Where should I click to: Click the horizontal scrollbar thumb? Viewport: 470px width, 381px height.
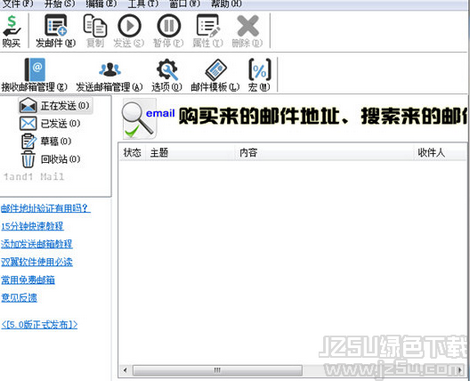tap(217, 370)
